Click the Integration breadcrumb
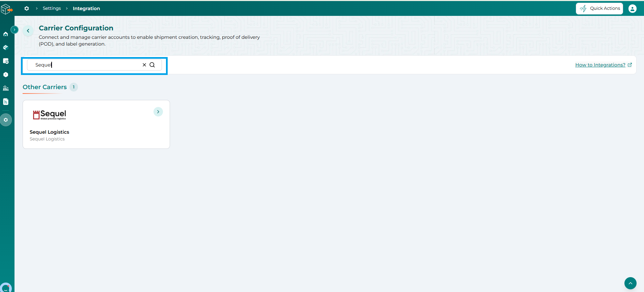 click(x=86, y=8)
